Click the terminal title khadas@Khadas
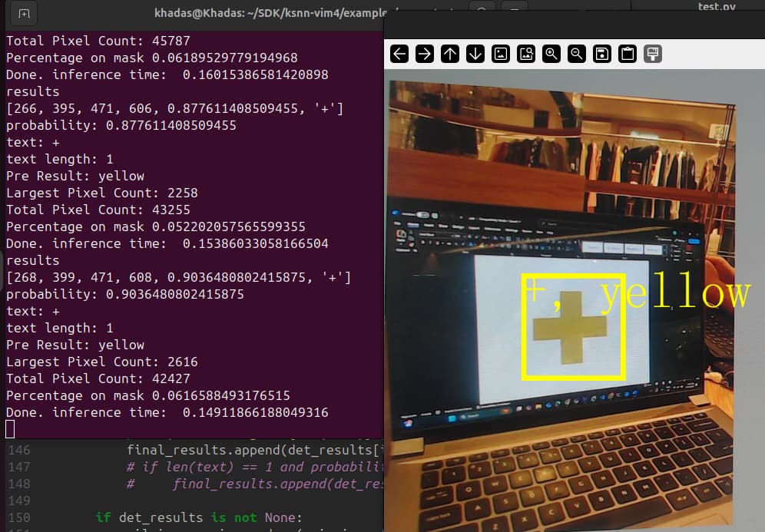This screenshot has height=532, width=765. pos(270,13)
